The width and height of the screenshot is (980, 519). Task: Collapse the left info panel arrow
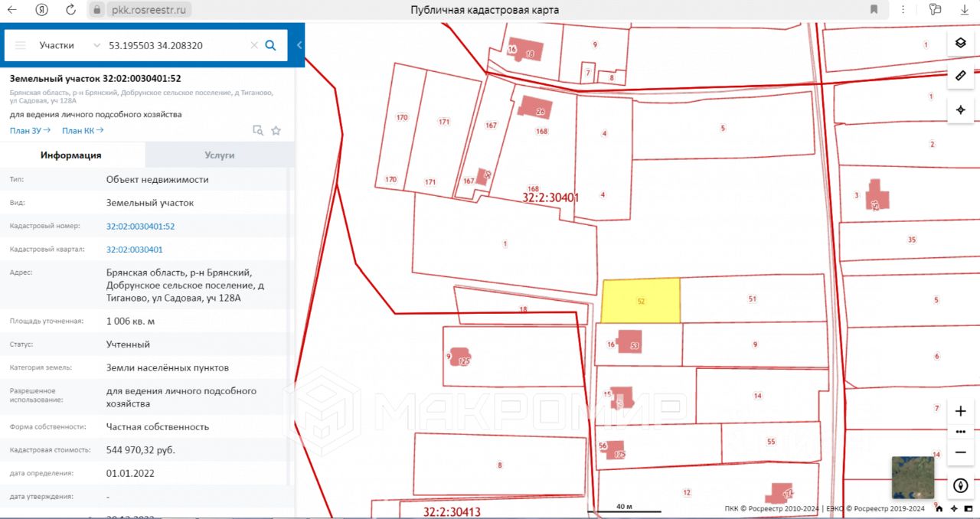point(299,45)
